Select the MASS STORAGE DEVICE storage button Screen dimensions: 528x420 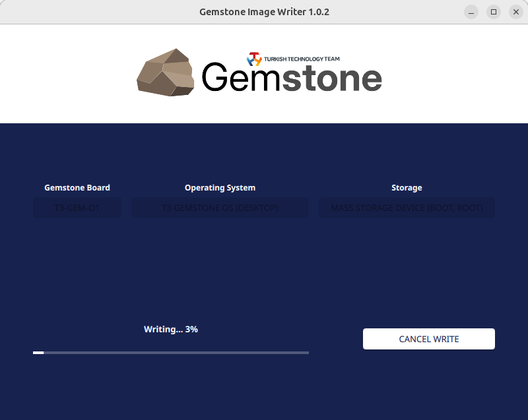(407, 208)
